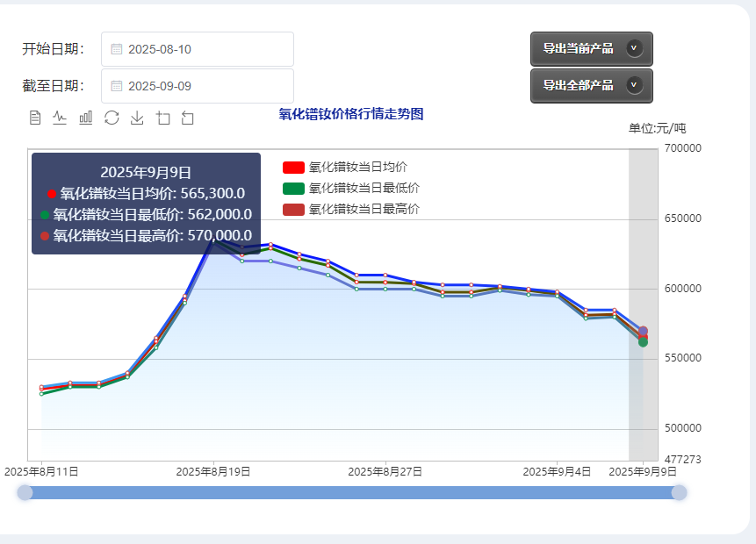Click tooltip highest price 570,000.0 line

point(146,236)
